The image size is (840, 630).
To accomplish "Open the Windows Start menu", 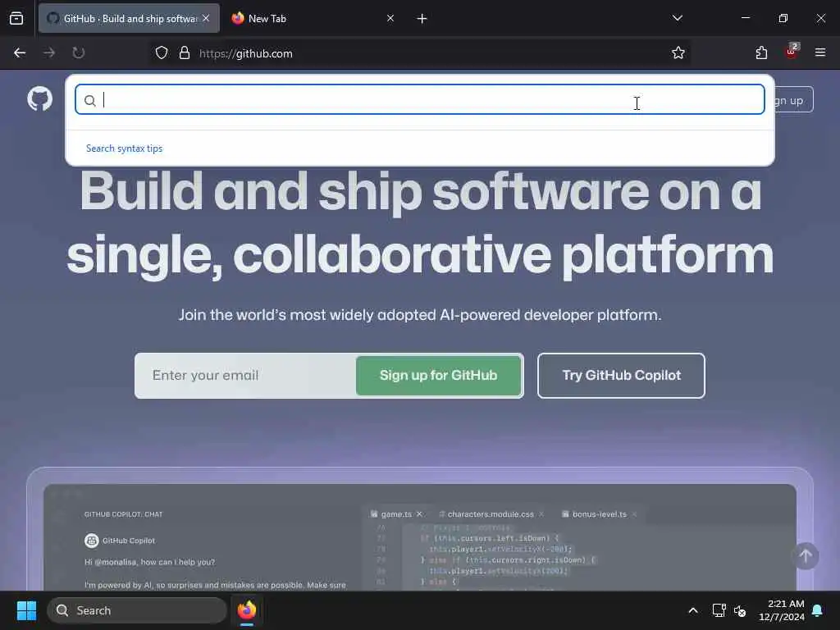I will [x=26, y=610].
